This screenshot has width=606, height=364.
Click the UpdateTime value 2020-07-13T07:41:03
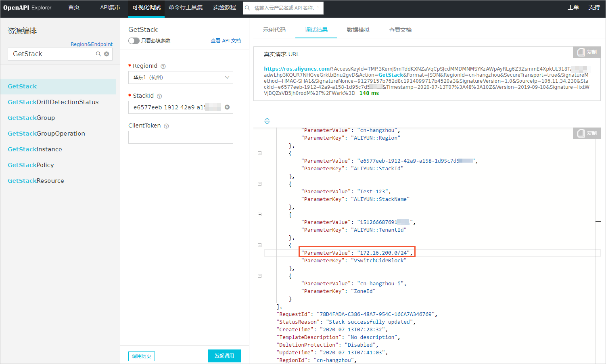(x=352, y=353)
